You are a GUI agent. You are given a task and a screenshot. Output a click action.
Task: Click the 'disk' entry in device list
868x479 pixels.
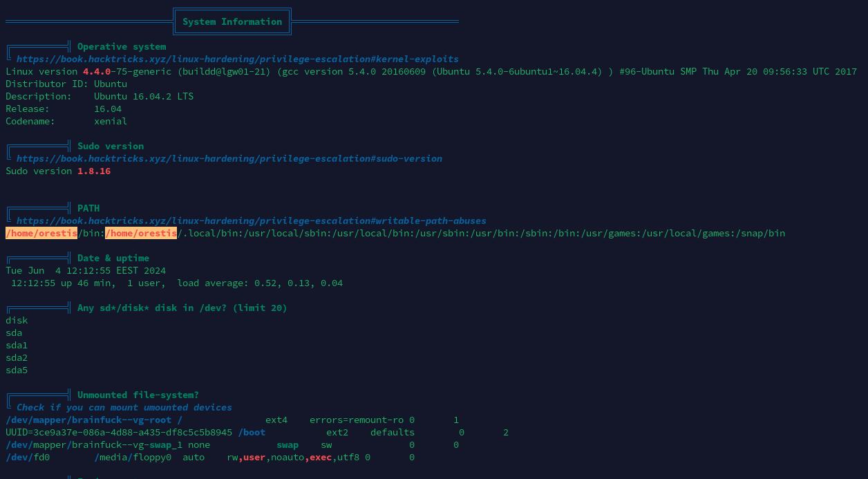coord(17,320)
